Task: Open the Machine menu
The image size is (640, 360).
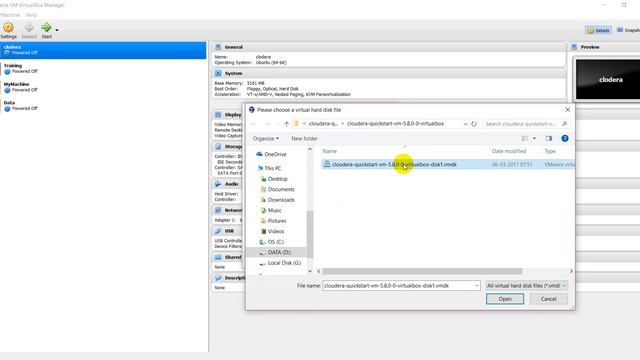Action: click(10, 15)
